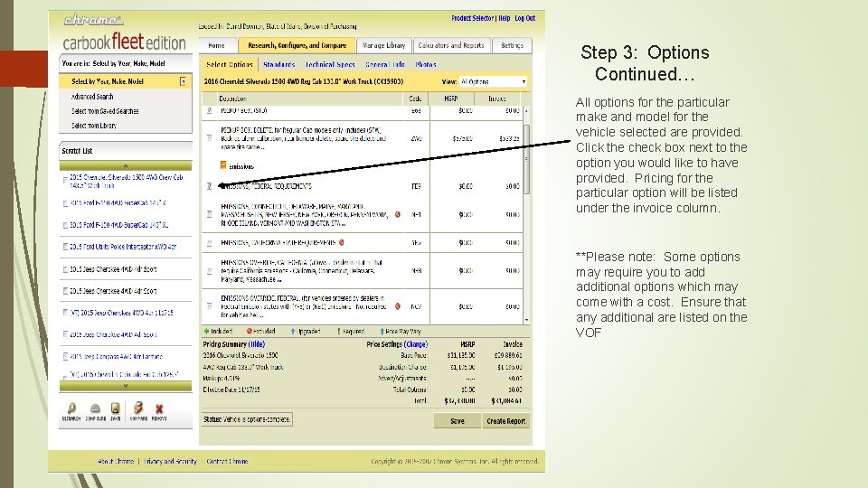Tick the 2015 Chevrolet Silverado Crew Cab scratch item

pyautogui.click(x=65, y=181)
